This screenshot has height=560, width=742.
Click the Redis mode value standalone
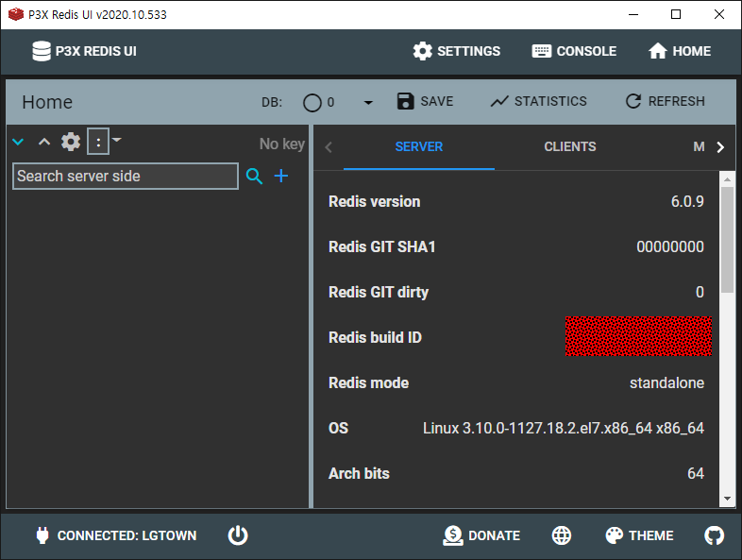coord(666,383)
